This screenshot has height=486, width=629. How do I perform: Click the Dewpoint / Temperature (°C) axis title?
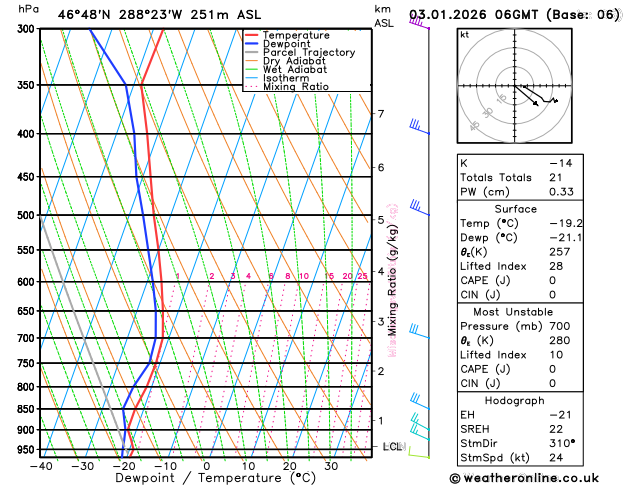[x=215, y=478]
